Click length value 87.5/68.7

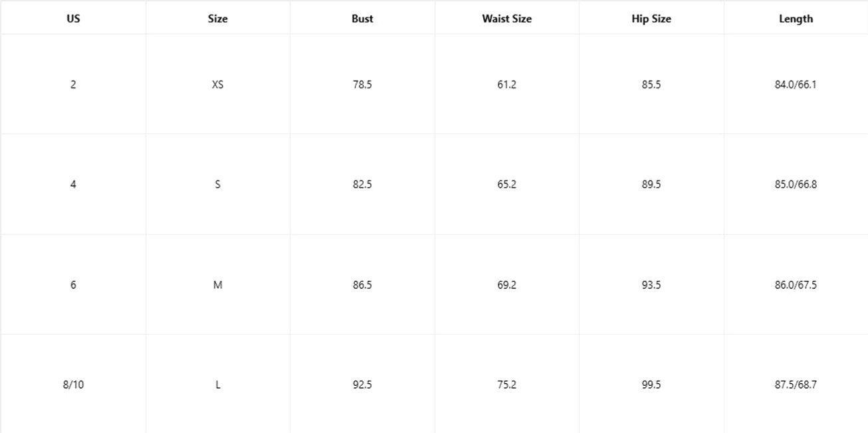coord(796,385)
